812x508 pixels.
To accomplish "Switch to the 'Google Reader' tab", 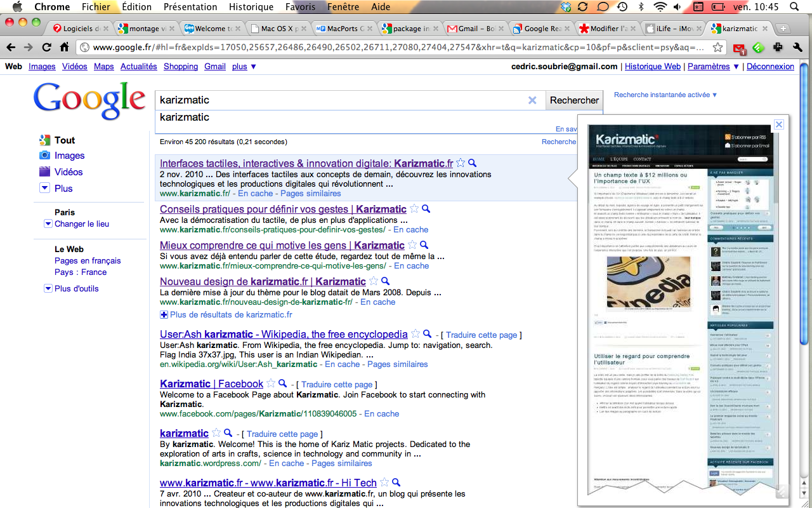I will pyautogui.click(x=542, y=29).
